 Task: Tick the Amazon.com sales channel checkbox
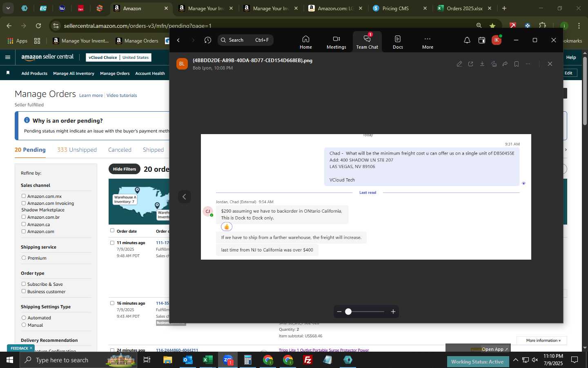coord(24,231)
